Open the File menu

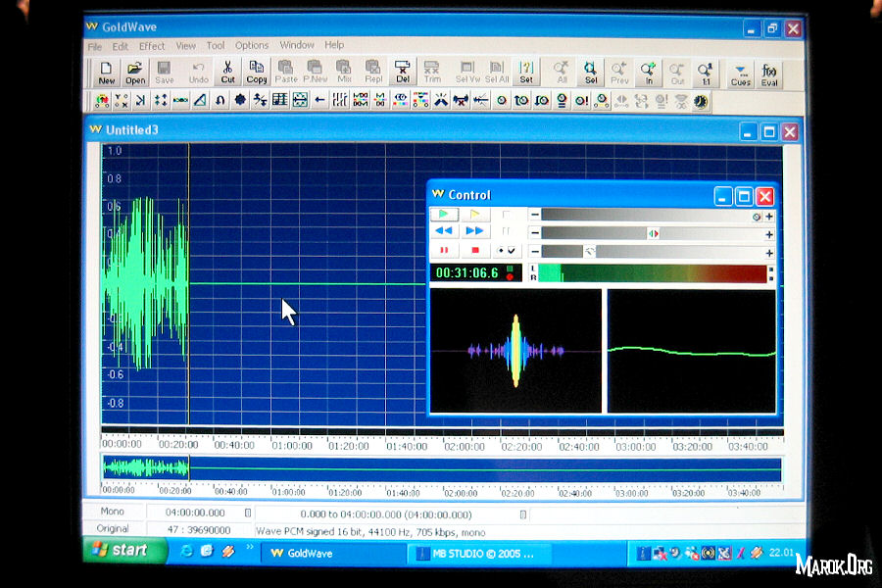tap(94, 47)
